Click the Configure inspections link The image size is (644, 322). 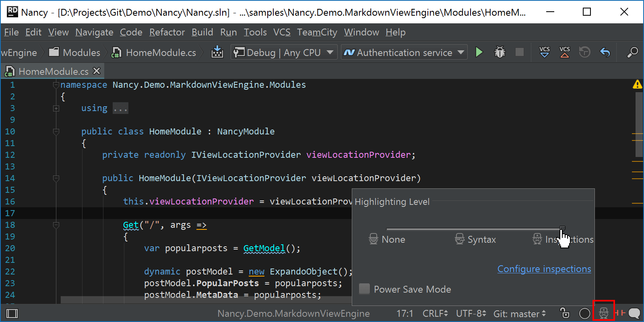544,269
